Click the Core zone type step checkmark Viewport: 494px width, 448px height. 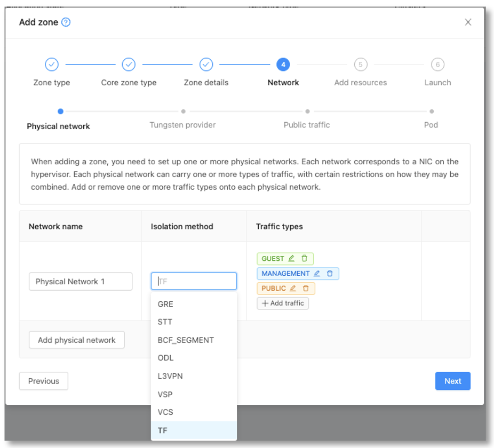click(129, 65)
